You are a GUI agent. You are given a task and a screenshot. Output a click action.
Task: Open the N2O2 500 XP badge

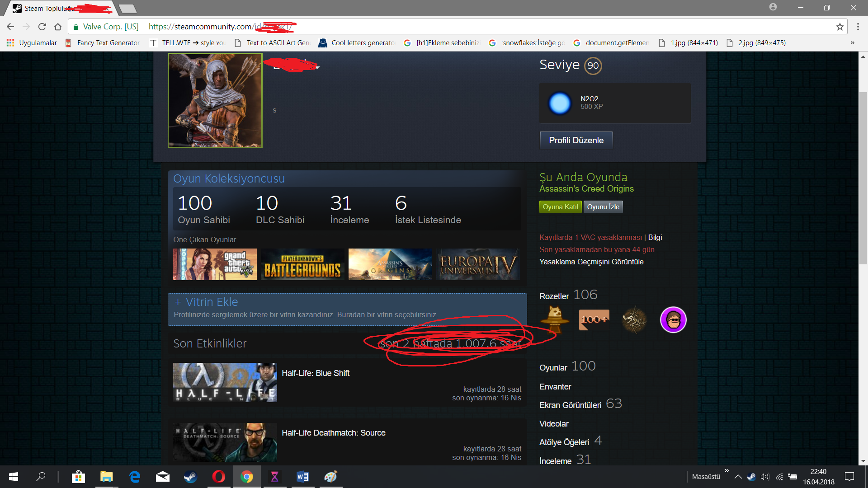pyautogui.click(x=615, y=103)
